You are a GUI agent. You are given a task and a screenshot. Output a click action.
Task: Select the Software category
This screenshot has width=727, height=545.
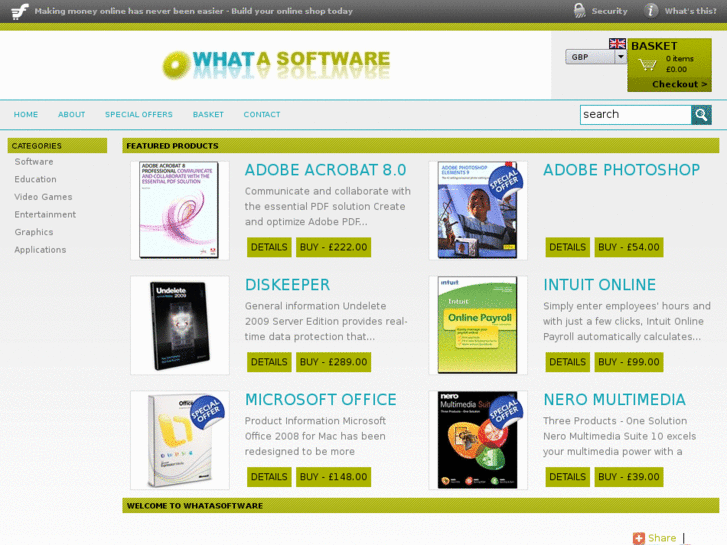(x=34, y=162)
